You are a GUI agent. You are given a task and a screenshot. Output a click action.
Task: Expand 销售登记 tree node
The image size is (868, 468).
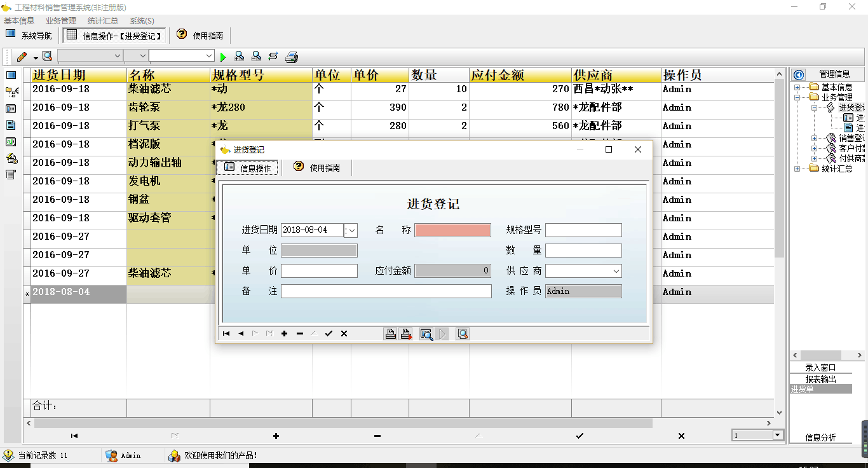(x=815, y=138)
